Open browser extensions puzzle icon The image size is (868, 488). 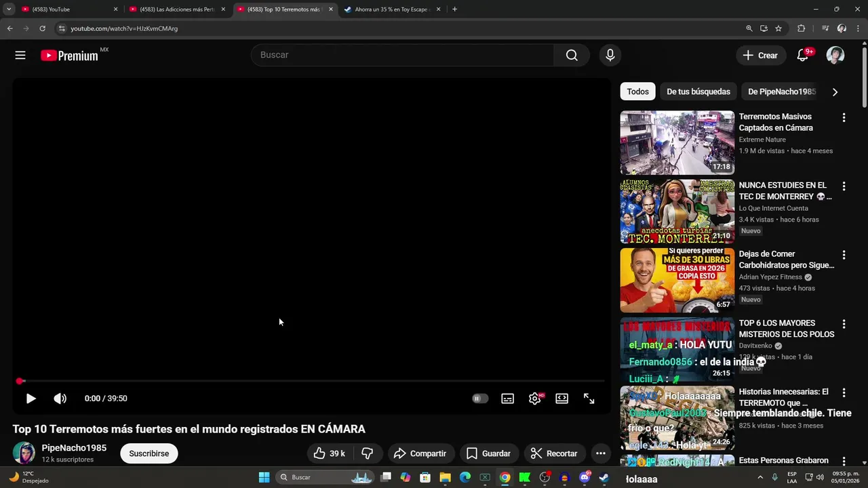click(801, 28)
